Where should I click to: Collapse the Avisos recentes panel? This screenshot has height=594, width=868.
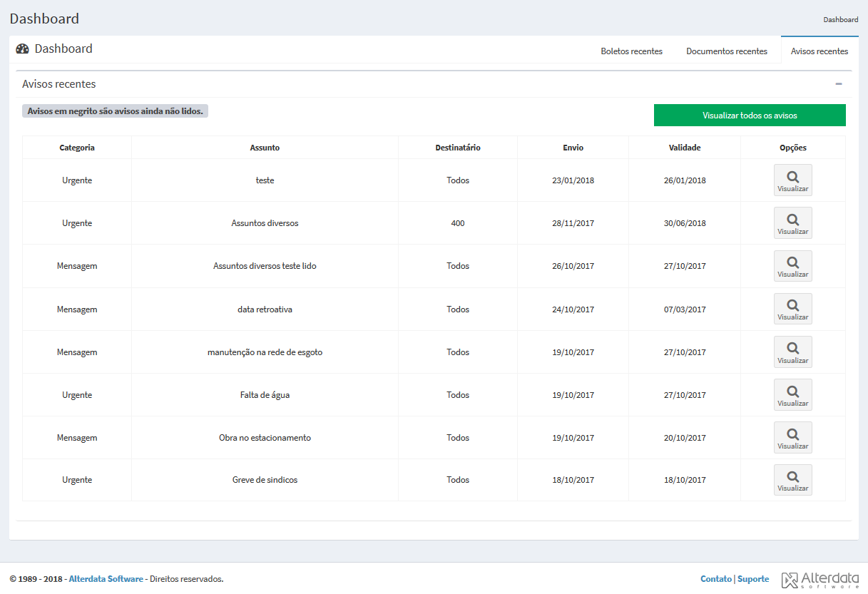coord(839,84)
